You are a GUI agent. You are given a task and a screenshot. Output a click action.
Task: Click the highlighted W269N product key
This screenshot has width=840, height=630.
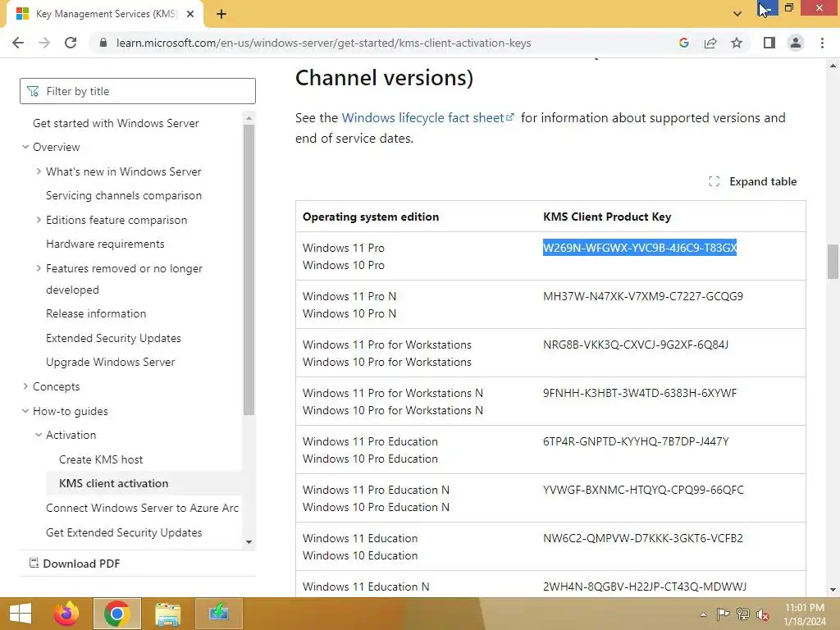tap(640, 248)
